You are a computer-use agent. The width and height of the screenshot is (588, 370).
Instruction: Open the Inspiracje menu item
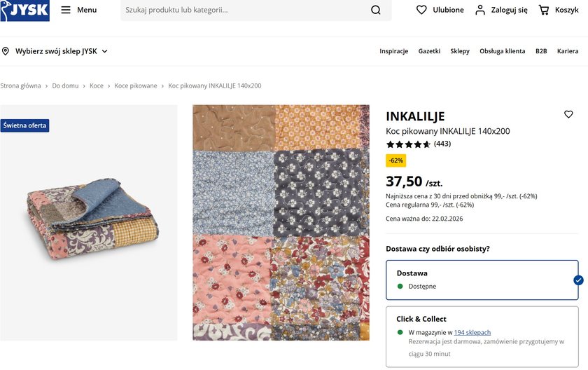[394, 51]
